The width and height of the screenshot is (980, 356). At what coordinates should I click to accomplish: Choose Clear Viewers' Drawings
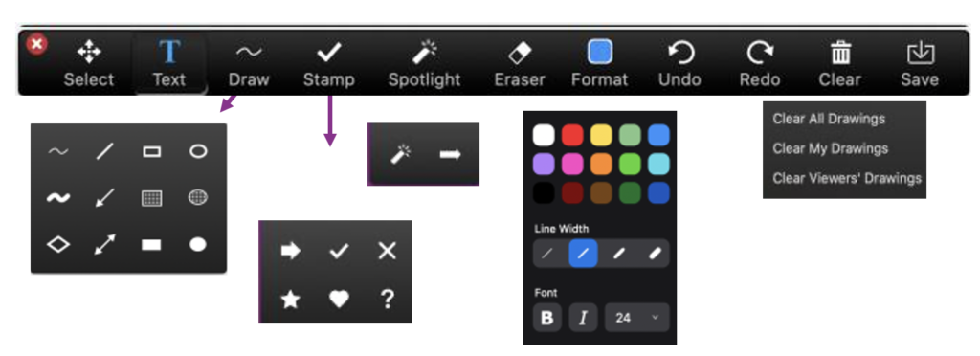[847, 179]
